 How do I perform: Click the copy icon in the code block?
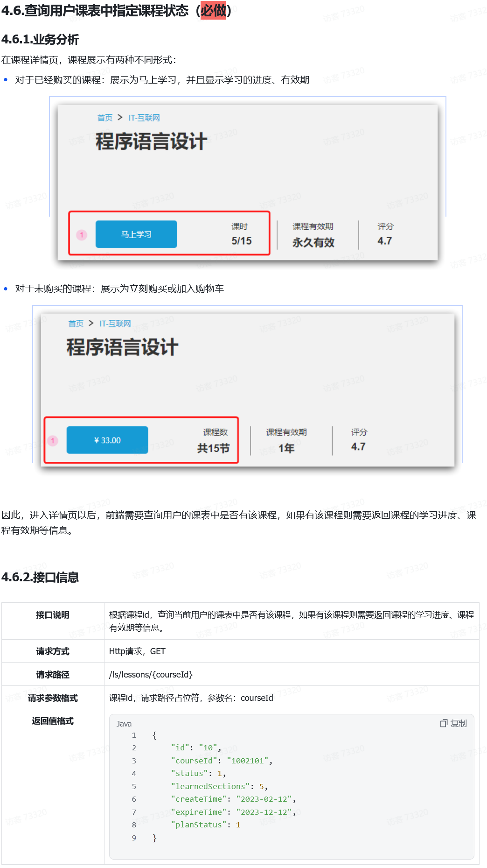444,723
